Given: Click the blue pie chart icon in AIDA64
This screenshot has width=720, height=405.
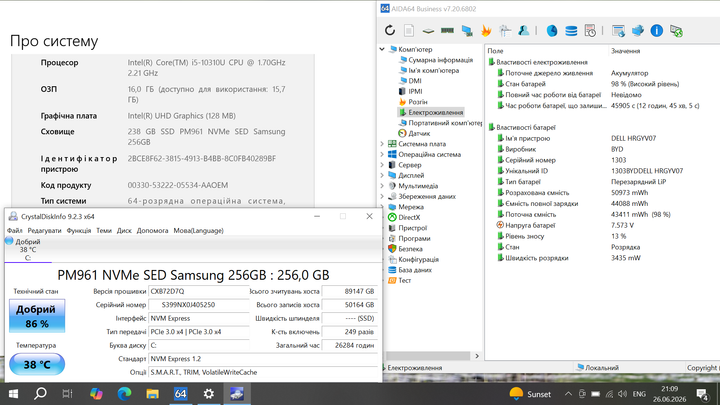Looking at the screenshot, I should [552, 31].
